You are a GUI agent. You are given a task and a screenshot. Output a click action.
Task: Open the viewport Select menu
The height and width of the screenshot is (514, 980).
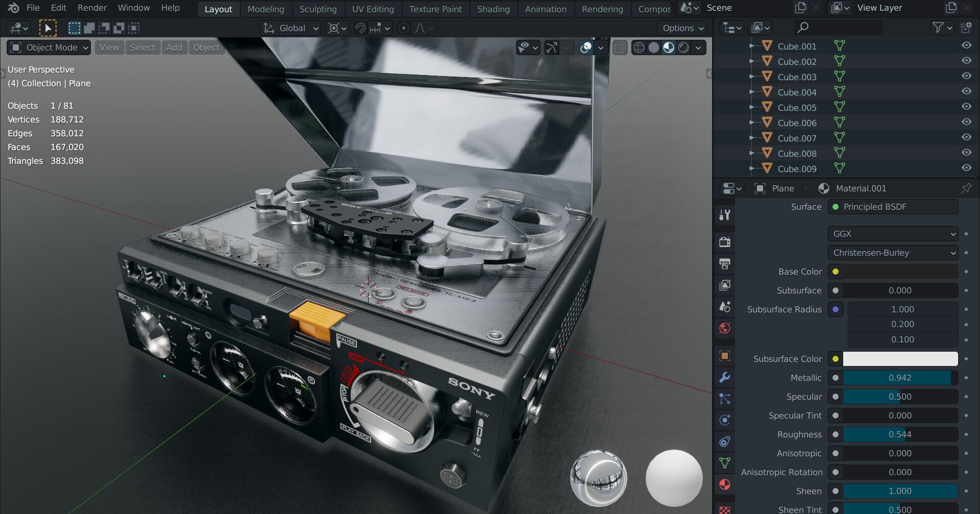tap(142, 47)
